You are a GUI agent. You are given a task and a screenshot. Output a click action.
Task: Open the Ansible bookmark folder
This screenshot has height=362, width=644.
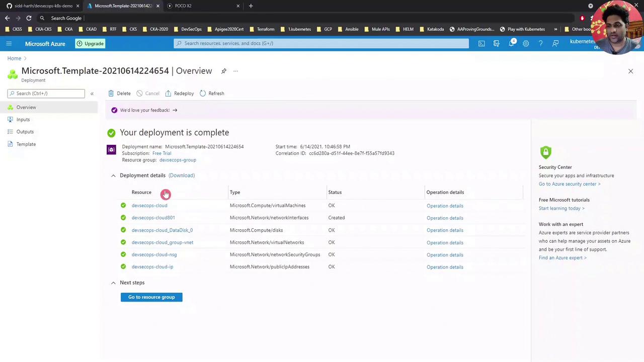click(348, 29)
